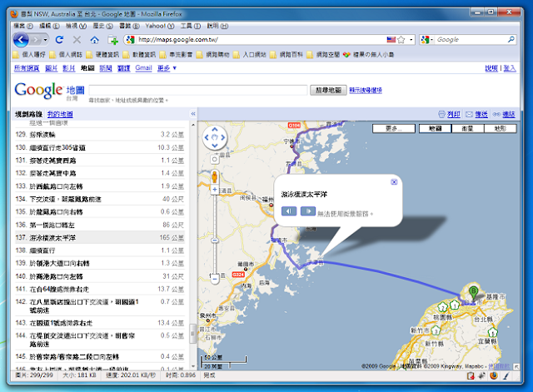Viewport: 533px width, 392px height.
Task: Pan the map down with the arrow
Action: (x=215, y=146)
